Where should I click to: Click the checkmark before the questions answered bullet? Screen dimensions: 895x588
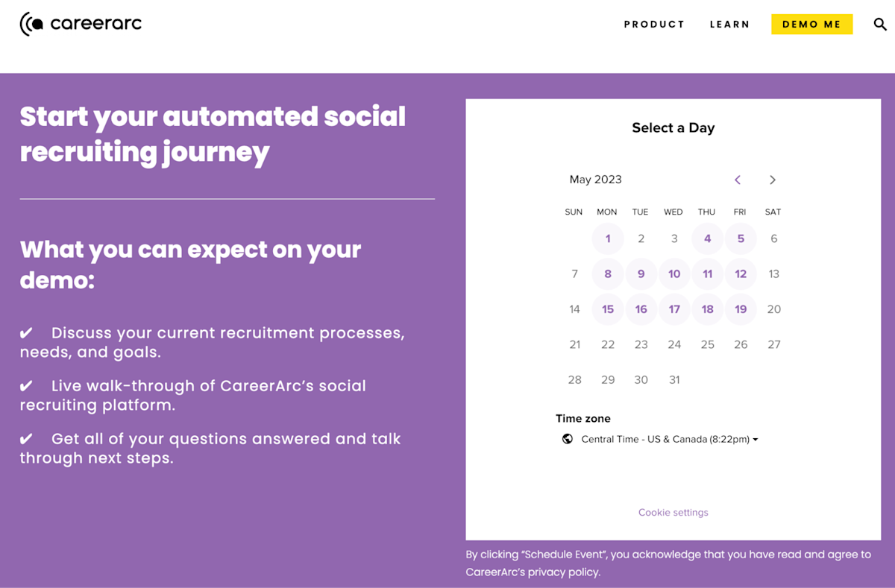coord(28,438)
